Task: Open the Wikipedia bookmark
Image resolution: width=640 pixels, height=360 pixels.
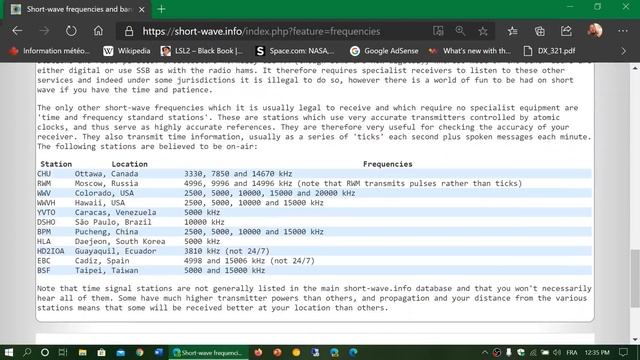Action: (x=127, y=51)
